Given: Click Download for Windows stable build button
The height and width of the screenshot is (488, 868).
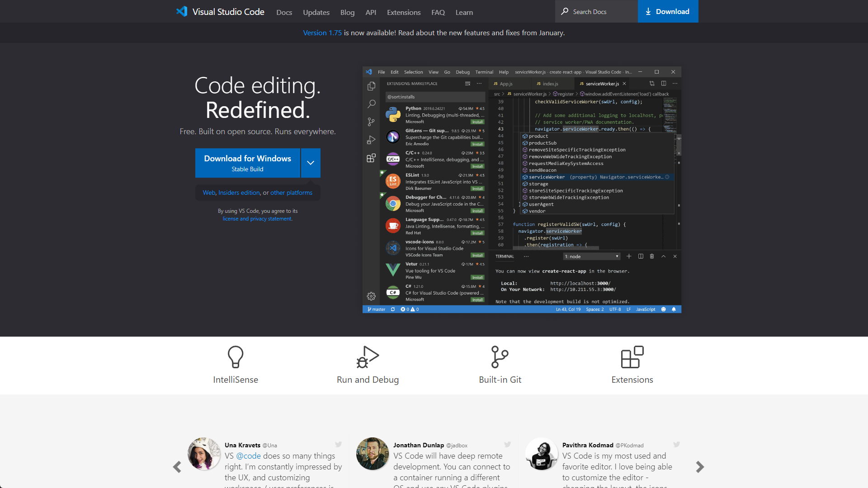Looking at the screenshot, I should pyautogui.click(x=247, y=163).
